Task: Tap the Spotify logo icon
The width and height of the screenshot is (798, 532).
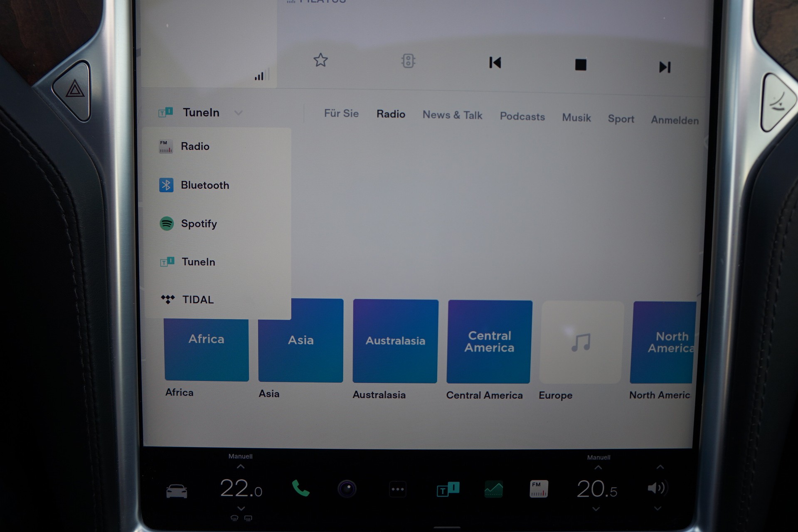Action: coord(167,224)
